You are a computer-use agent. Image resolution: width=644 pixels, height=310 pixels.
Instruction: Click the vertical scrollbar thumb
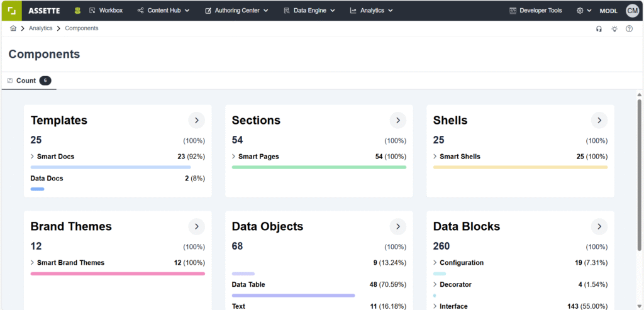[x=639, y=174]
